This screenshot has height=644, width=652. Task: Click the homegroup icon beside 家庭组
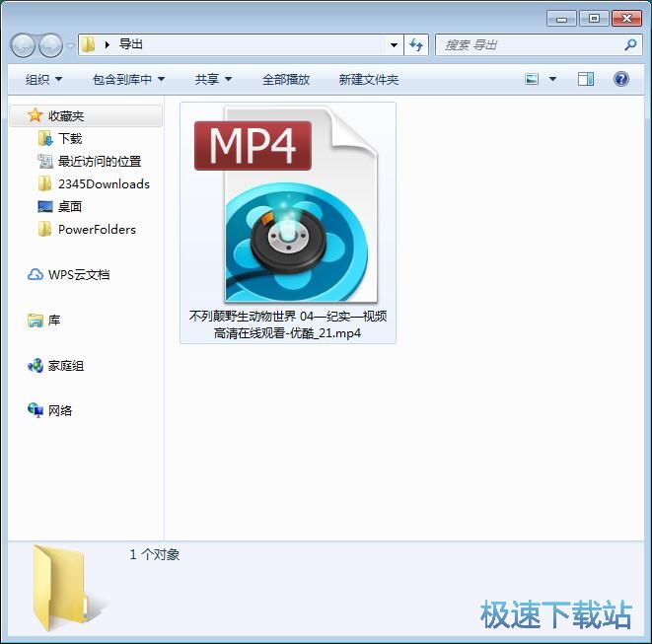[x=36, y=366]
